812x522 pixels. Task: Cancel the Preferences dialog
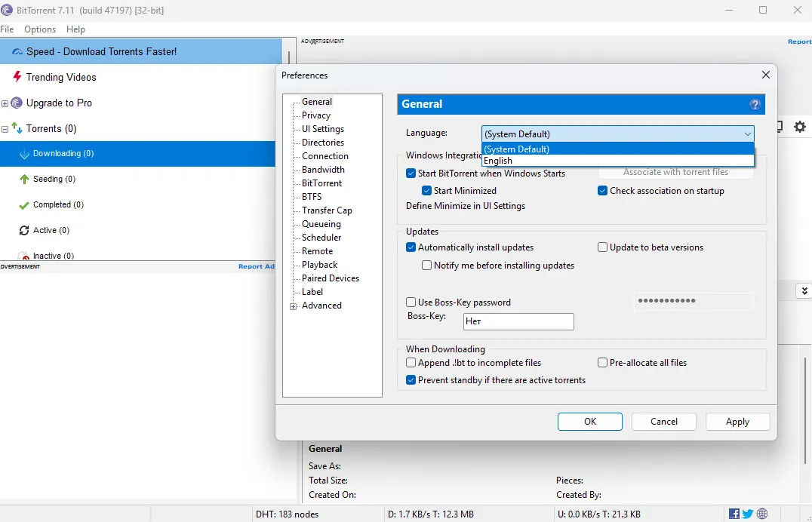click(663, 422)
